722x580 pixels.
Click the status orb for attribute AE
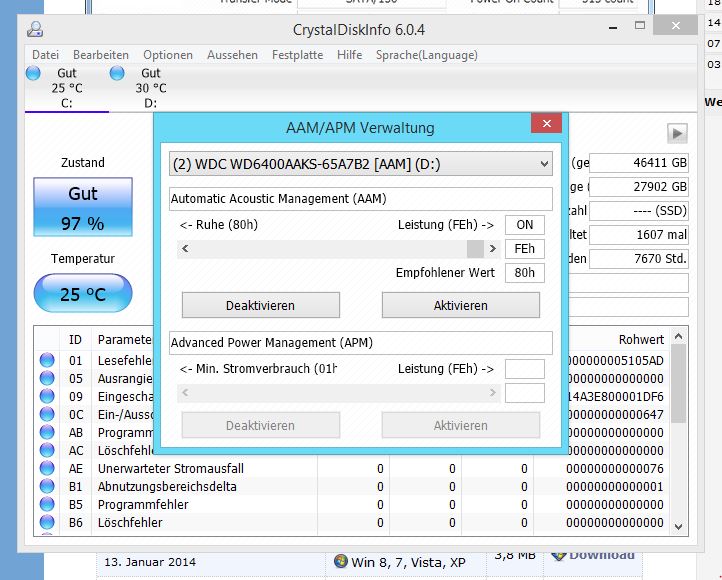[x=47, y=468]
